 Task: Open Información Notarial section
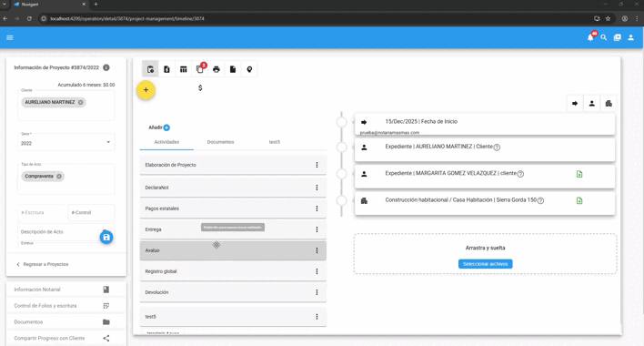[x=66, y=290]
